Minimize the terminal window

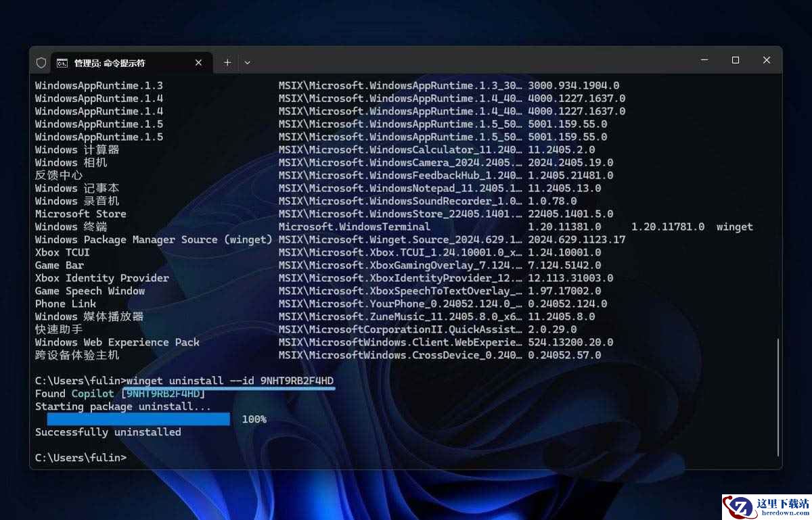704,60
